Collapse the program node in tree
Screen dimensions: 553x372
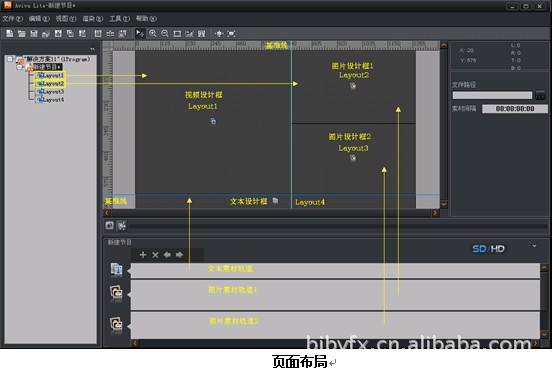tap(19, 67)
